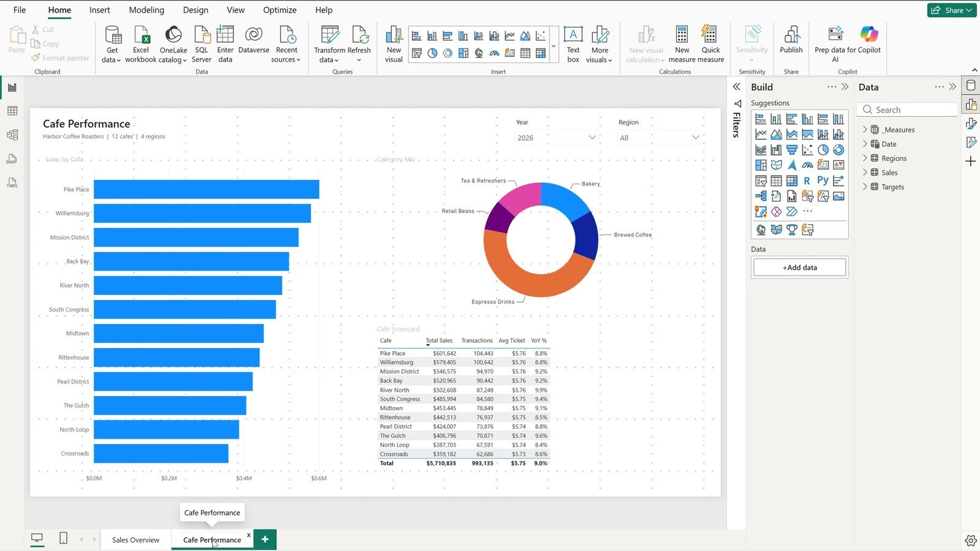The image size is (980, 551).
Task: Add a new report page
Action: (265, 539)
